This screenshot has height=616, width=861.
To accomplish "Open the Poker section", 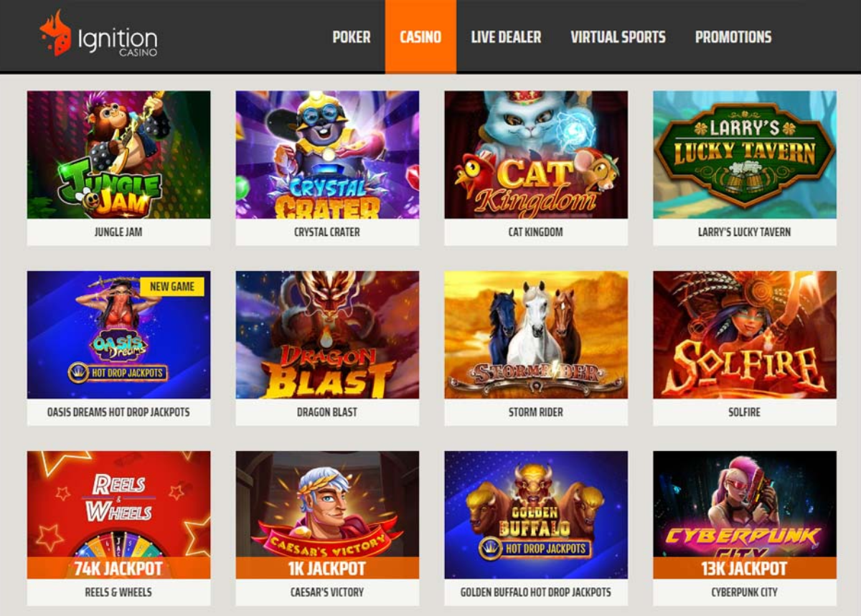I will pos(352,37).
